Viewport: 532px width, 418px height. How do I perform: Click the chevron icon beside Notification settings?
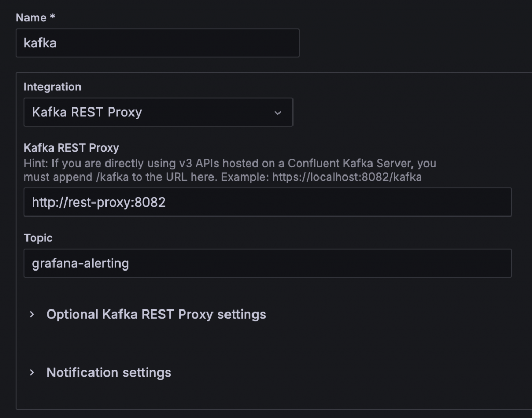click(32, 372)
